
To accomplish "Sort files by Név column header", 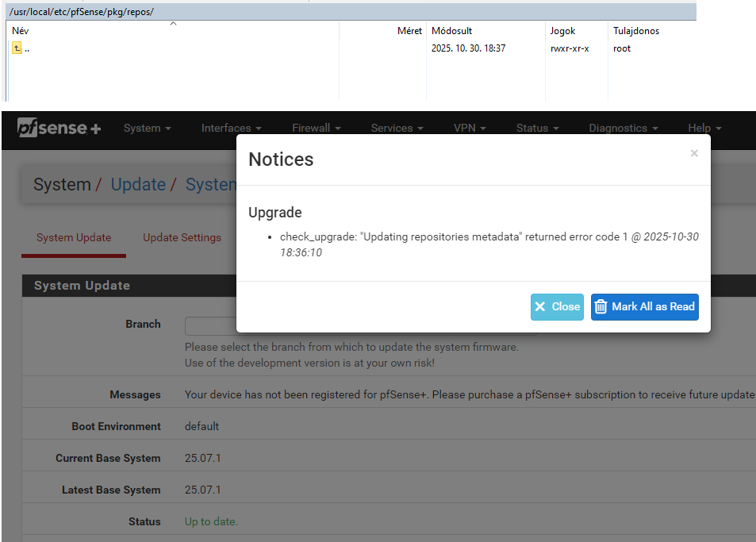I will tap(21, 31).
